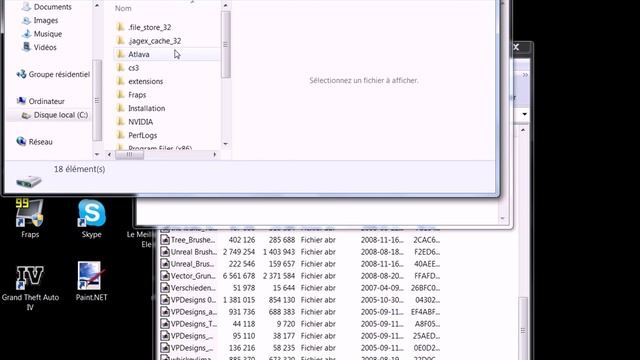Launch the Paint.NET desktop shortcut
This screenshot has height=360, width=640.
pyautogui.click(x=91, y=282)
